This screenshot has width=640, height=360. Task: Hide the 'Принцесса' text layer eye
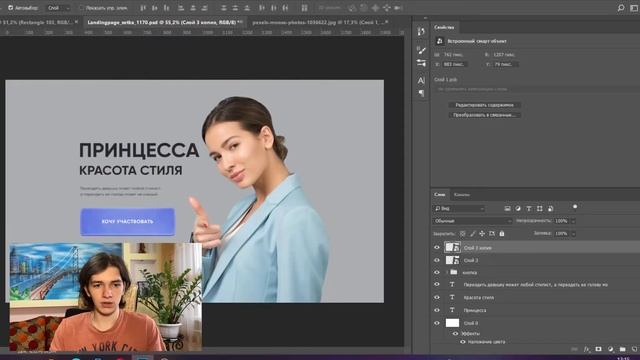(x=437, y=310)
